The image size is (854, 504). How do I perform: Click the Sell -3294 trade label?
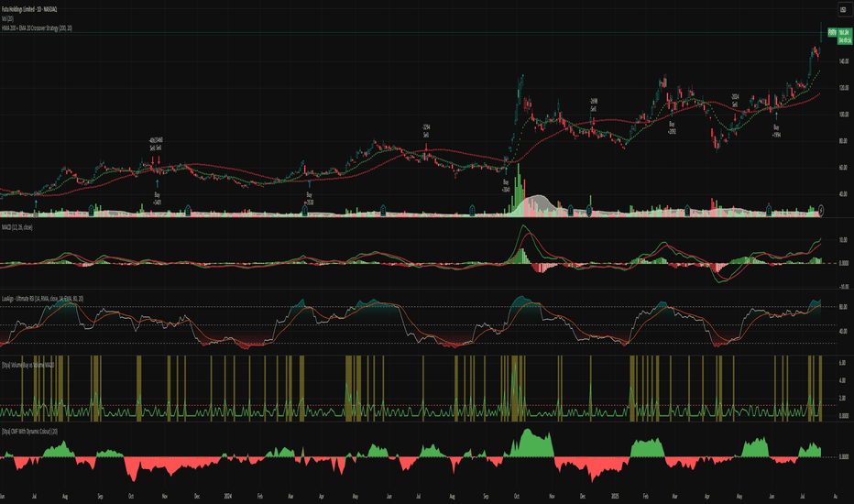[x=426, y=131]
